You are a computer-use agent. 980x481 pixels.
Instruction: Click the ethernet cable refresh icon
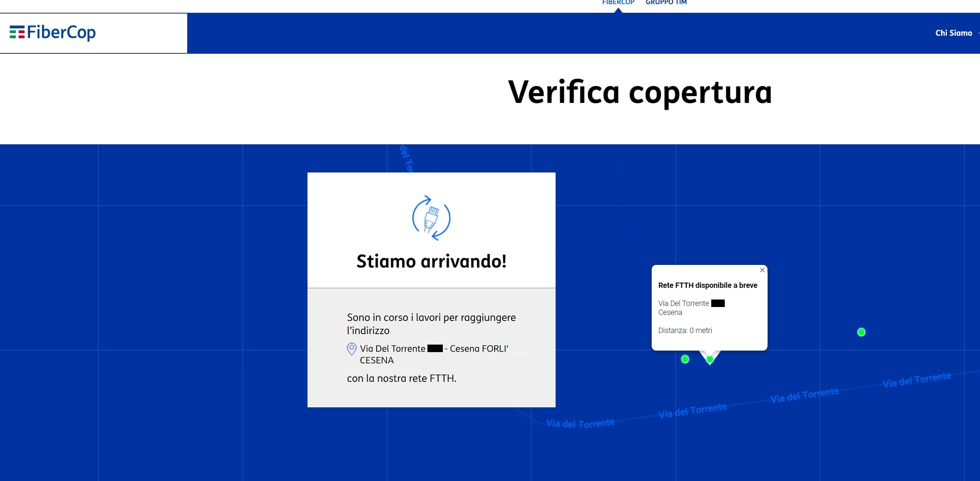(432, 218)
